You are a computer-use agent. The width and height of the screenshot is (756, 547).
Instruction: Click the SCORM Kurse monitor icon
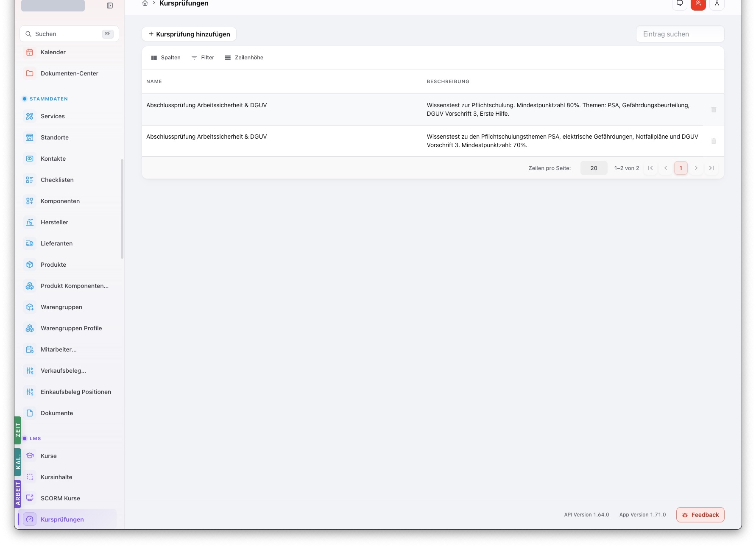pos(30,498)
